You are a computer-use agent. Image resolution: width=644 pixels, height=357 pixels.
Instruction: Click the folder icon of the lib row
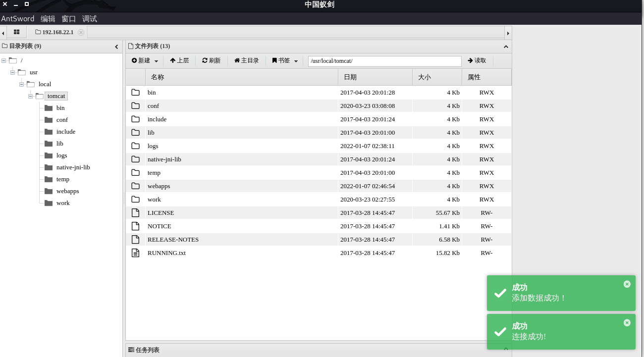(x=136, y=132)
